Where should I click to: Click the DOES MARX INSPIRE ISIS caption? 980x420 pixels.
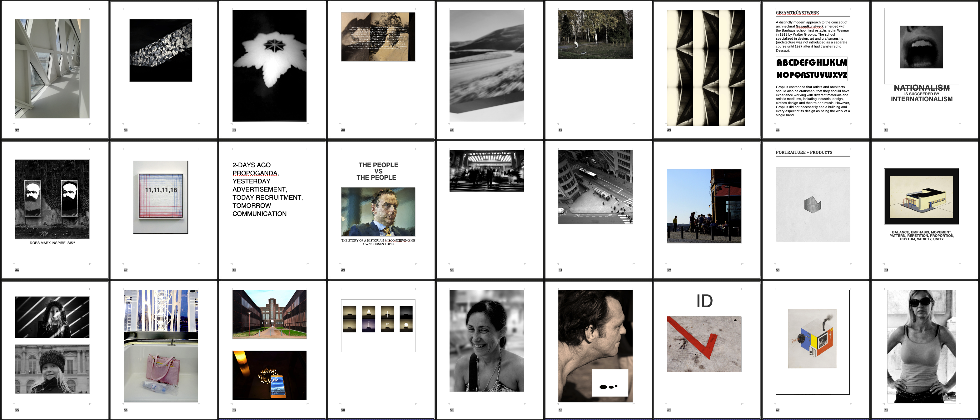click(52, 243)
